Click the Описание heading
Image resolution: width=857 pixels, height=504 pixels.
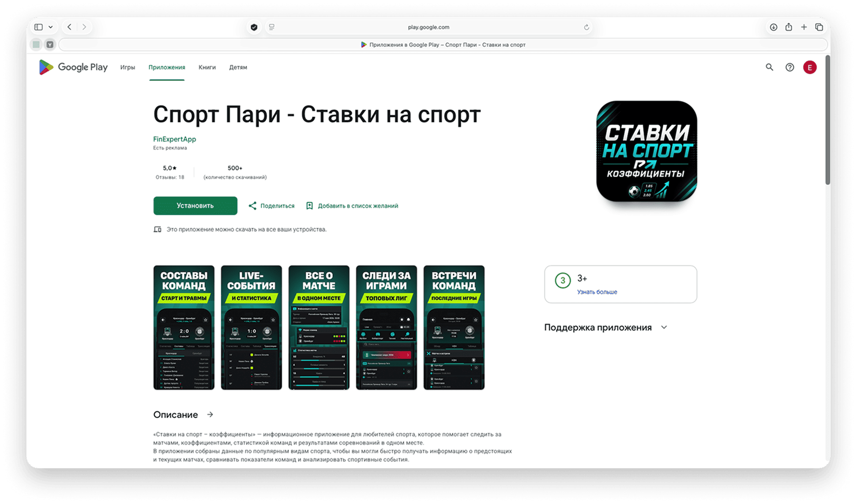coord(176,414)
